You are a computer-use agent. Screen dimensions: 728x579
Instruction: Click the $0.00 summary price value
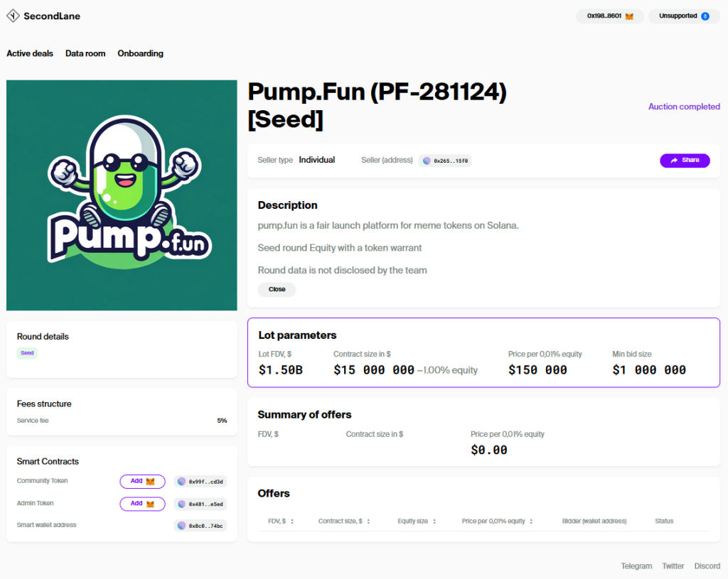489,450
